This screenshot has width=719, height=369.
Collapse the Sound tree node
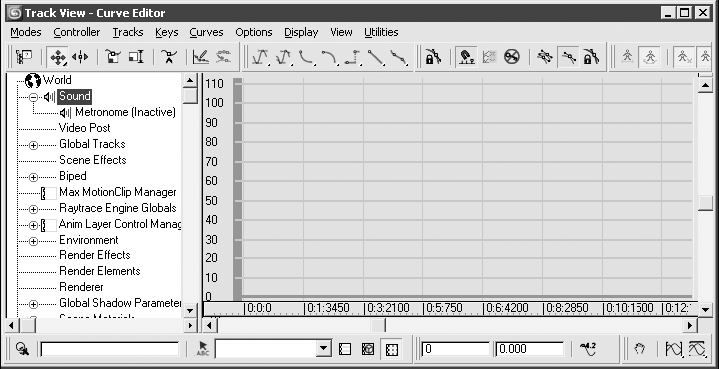click(33, 97)
